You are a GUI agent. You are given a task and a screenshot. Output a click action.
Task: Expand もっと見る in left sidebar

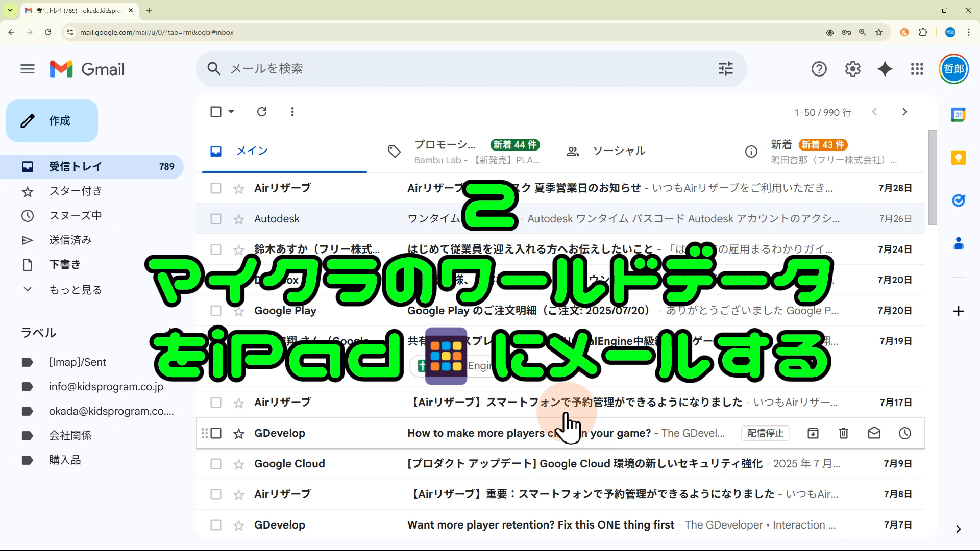[x=75, y=290]
